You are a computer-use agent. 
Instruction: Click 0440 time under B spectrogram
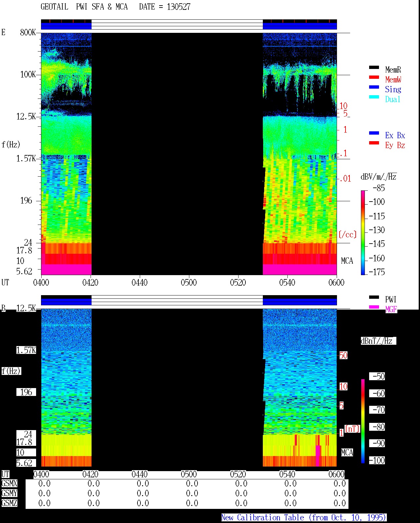139,474
